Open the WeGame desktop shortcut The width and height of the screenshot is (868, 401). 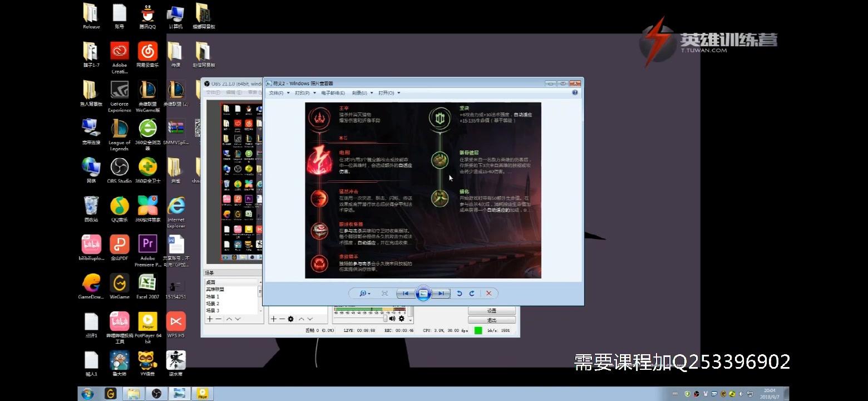(120, 286)
